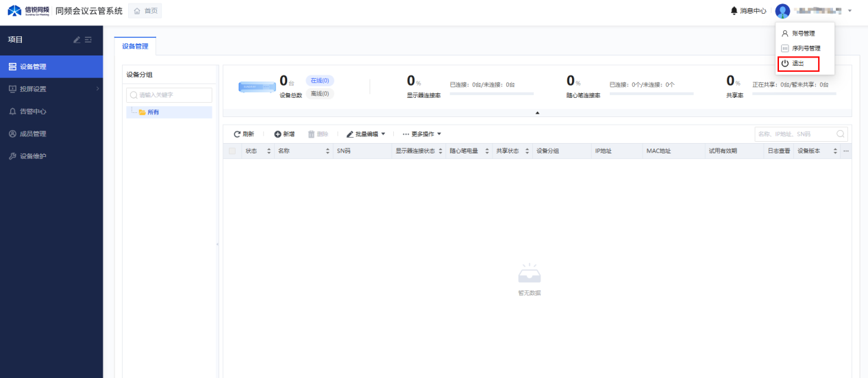The image size is (868, 378).
Task: Click the project edit pencil icon
Action: point(77,40)
